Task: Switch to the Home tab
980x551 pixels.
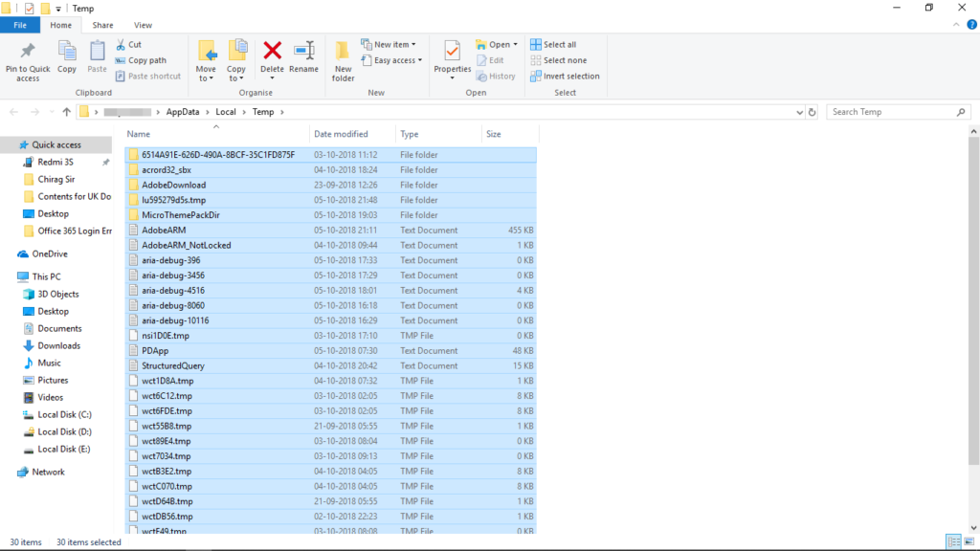Action: [x=60, y=25]
